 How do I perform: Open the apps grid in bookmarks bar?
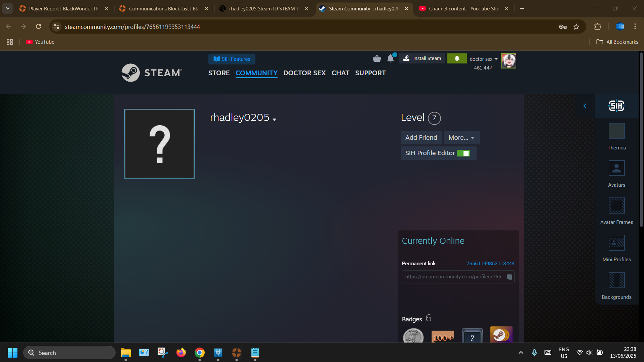tap(10, 42)
